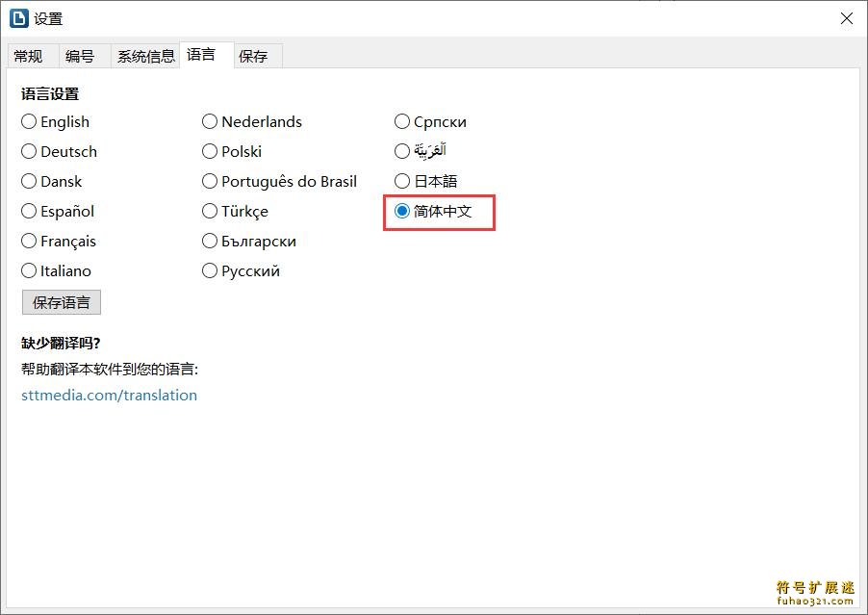Open the 系统信息 tab
Screen dimensions: 868x615
[145, 56]
